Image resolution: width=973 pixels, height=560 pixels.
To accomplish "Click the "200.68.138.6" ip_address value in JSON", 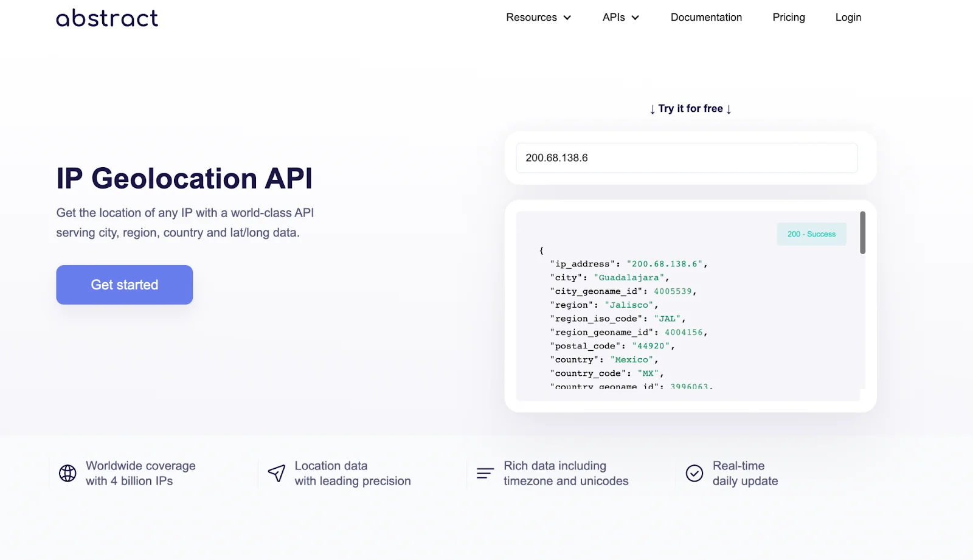I will 665,264.
